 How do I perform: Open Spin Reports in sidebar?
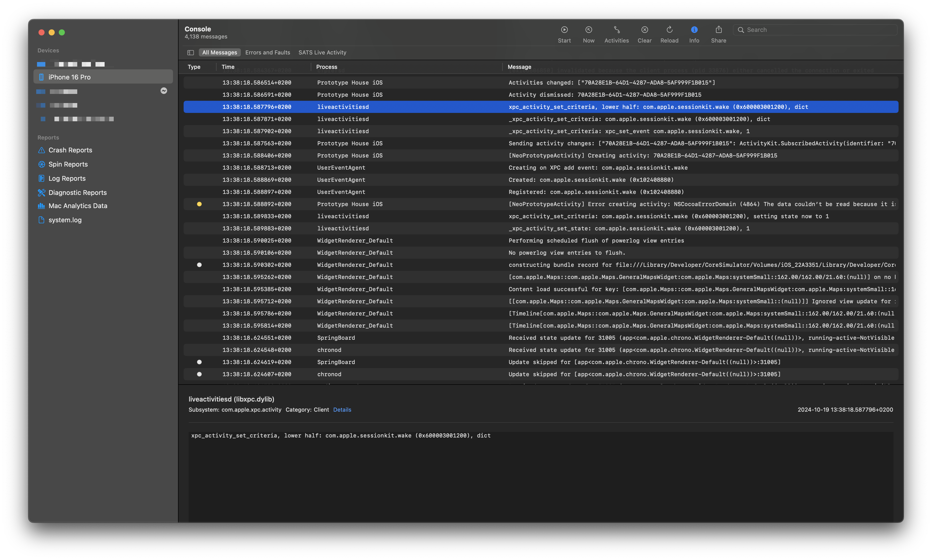click(x=68, y=164)
